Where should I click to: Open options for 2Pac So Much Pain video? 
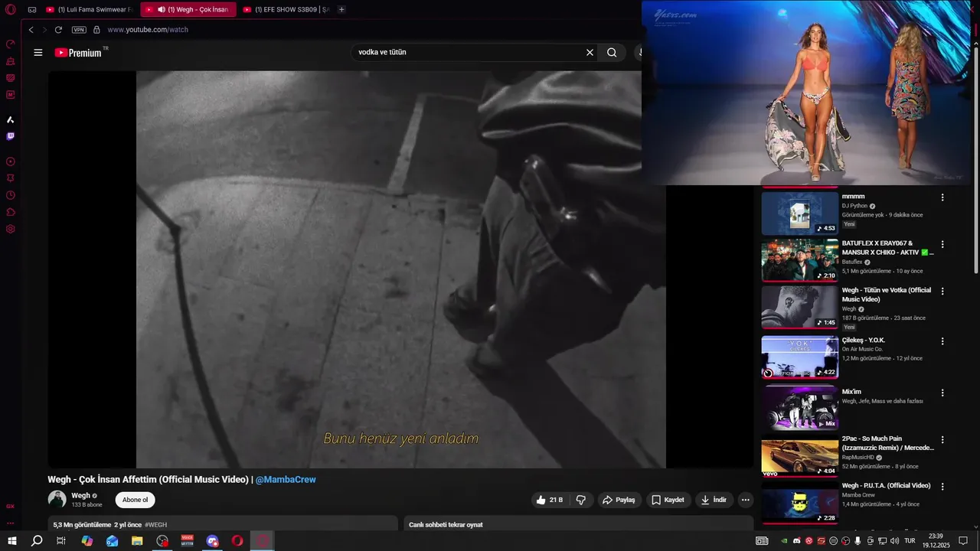pos(942,440)
